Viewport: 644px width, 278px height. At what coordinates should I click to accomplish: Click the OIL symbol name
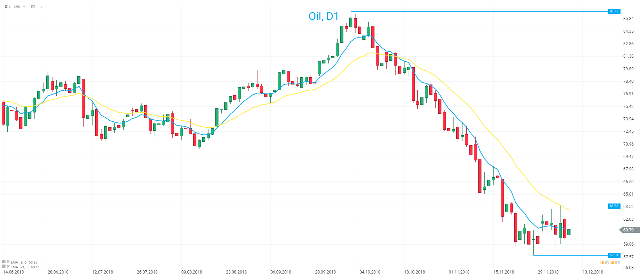[8, 7]
